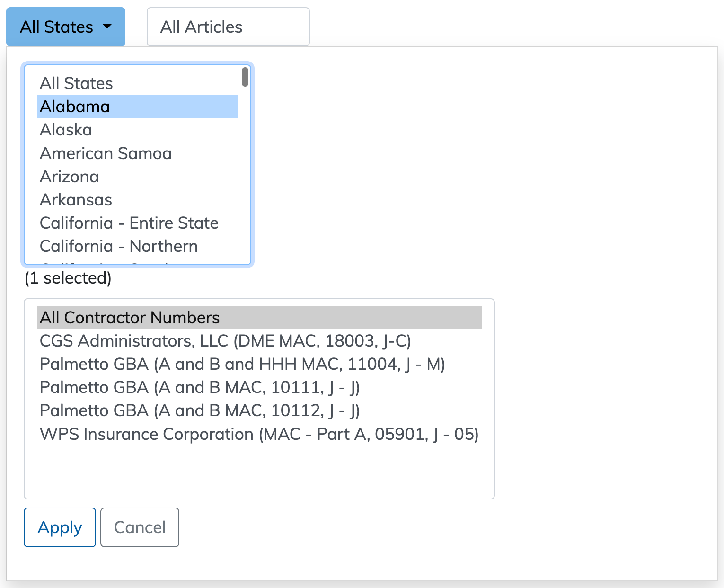
Task: Select Alabama in the states list
Action: [x=75, y=107]
